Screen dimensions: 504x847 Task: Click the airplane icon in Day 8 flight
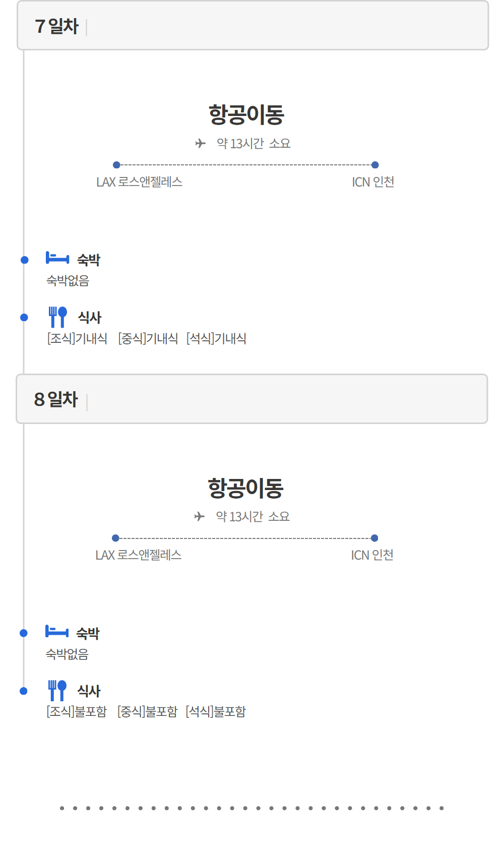(x=200, y=517)
